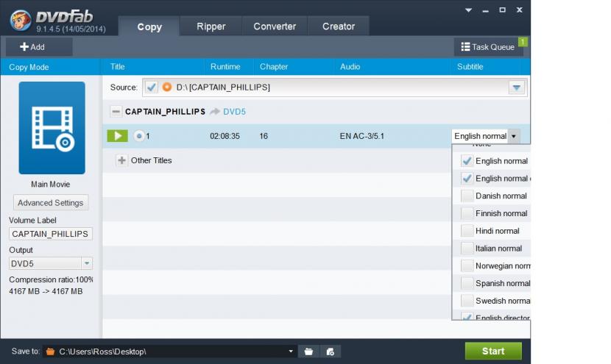Image resolution: width=611 pixels, height=364 pixels.
Task: Play preview of title 1
Action: click(x=117, y=136)
